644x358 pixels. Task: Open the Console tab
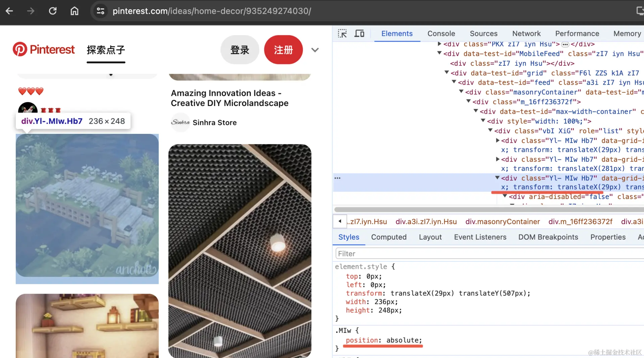click(x=441, y=34)
